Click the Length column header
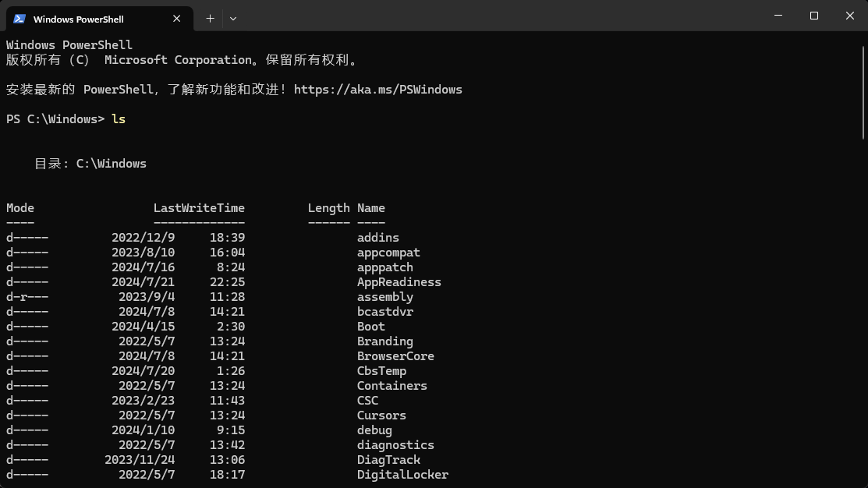 tap(329, 208)
